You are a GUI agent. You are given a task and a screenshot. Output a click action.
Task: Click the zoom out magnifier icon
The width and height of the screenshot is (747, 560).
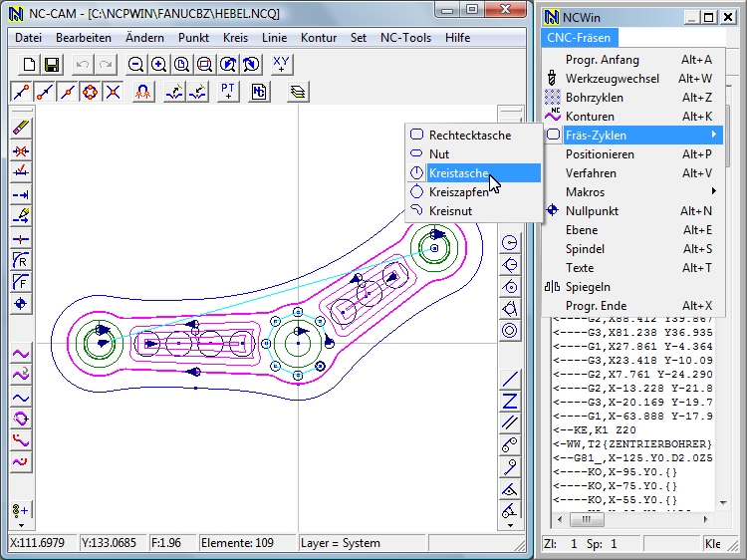tap(136, 65)
